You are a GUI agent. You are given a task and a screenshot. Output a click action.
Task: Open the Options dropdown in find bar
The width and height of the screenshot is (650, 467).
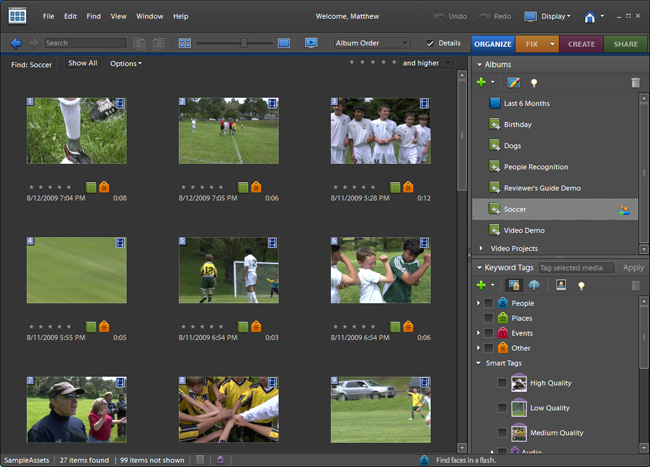[x=125, y=64]
